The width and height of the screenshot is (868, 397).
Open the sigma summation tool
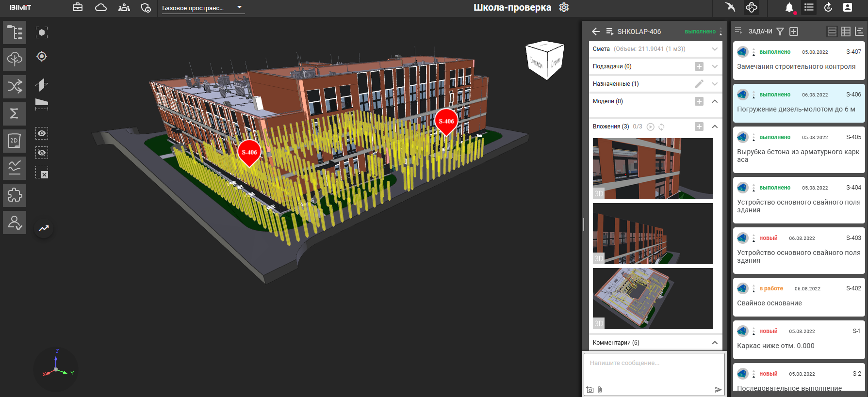(15, 113)
